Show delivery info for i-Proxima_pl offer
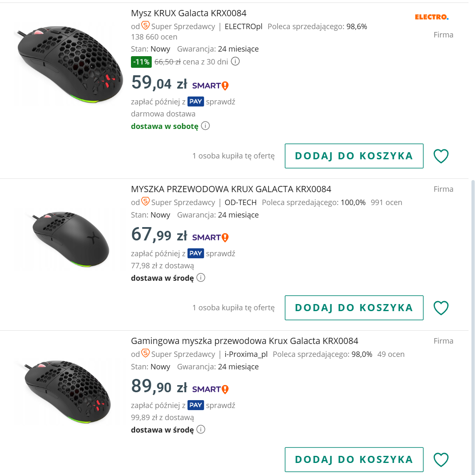Image resolution: width=476 pixels, height=475 pixels. point(201,429)
